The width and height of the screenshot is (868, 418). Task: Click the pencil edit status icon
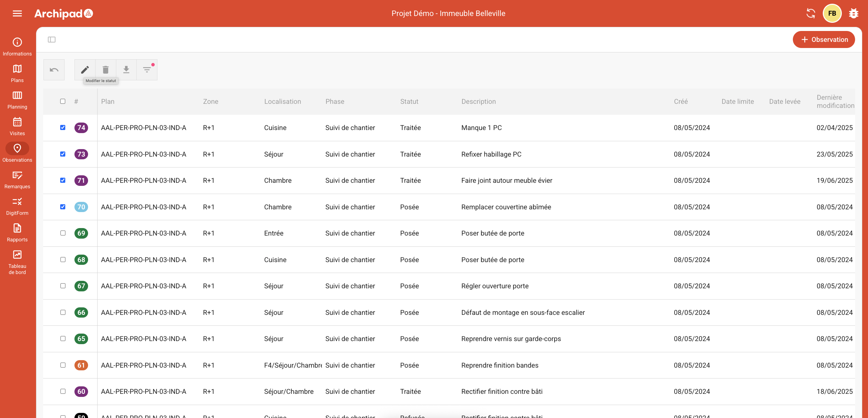coord(85,70)
